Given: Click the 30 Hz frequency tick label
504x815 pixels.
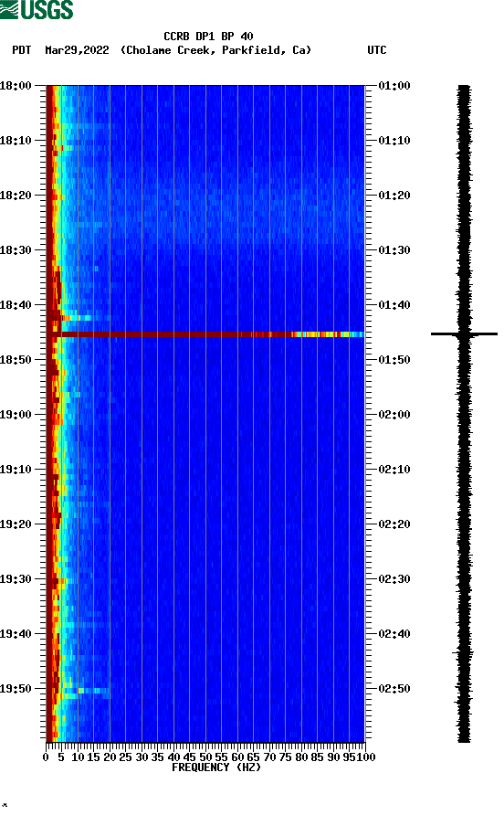Looking at the screenshot, I should point(142,757).
